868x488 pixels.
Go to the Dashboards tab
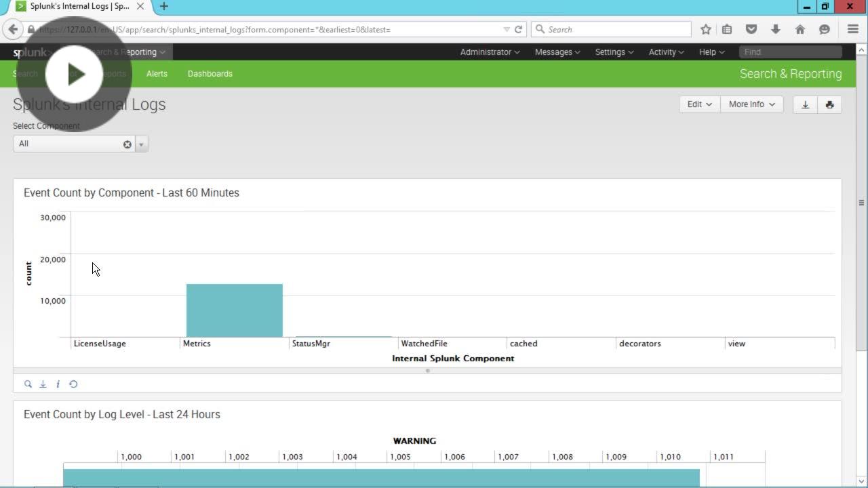tap(210, 74)
